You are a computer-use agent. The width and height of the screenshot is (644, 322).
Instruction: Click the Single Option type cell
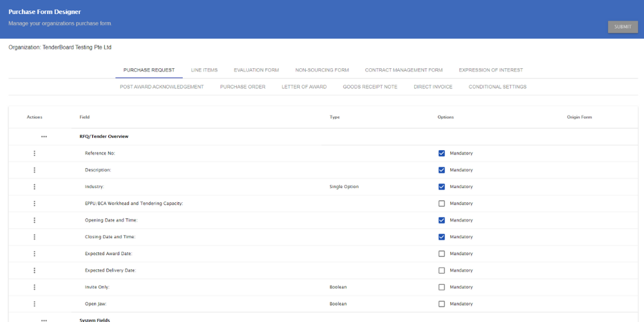(x=344, y=187)
